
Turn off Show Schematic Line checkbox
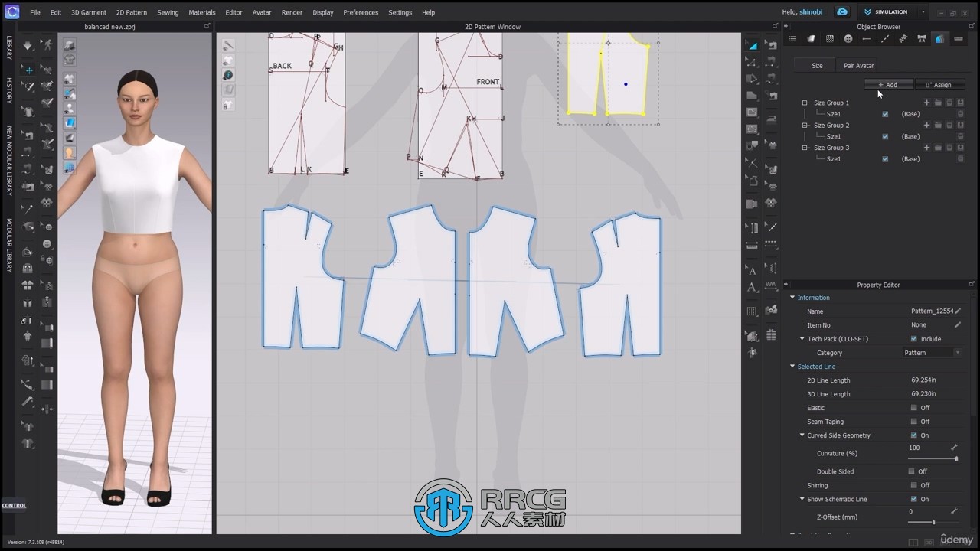tap(913, 499)
